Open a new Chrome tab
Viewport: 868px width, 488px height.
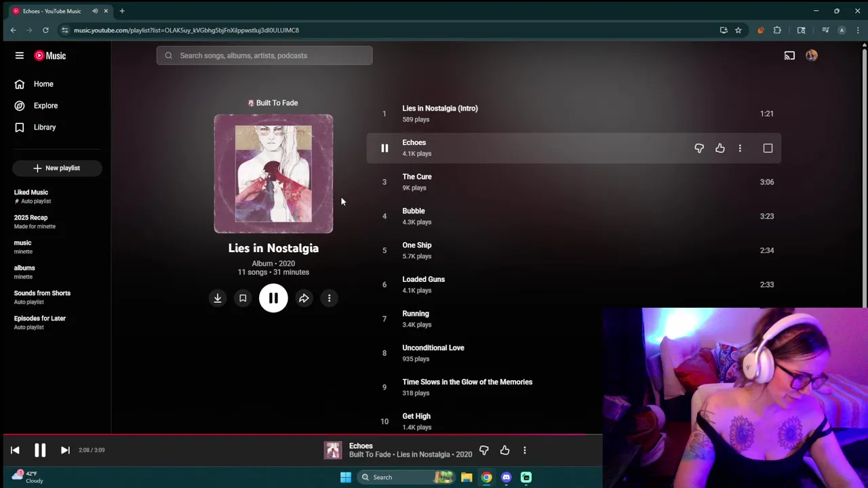(x=122, y=11)
